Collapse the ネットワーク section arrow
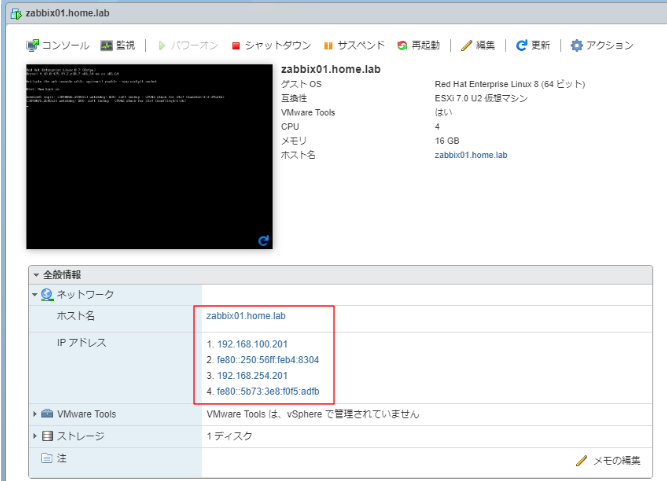This screenshot has width=667, height=481. pyautogui.click(x=35, y=294)
